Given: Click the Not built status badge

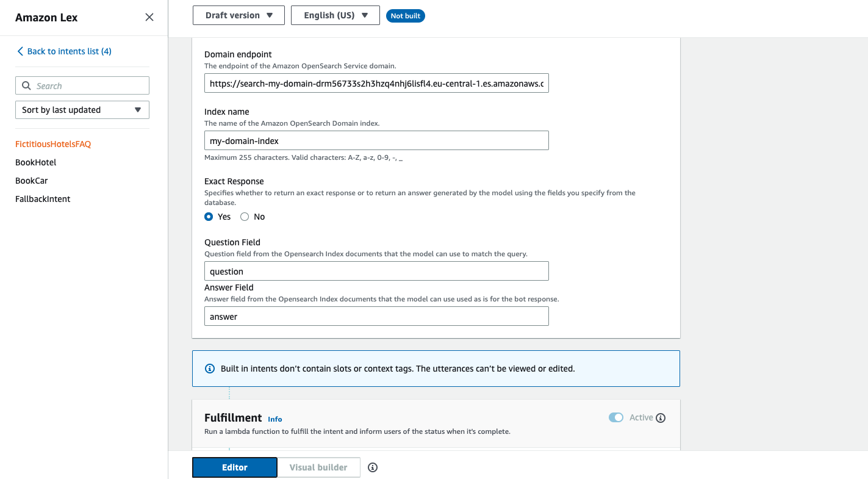Looking at the screenshot, I should (406, 16).
